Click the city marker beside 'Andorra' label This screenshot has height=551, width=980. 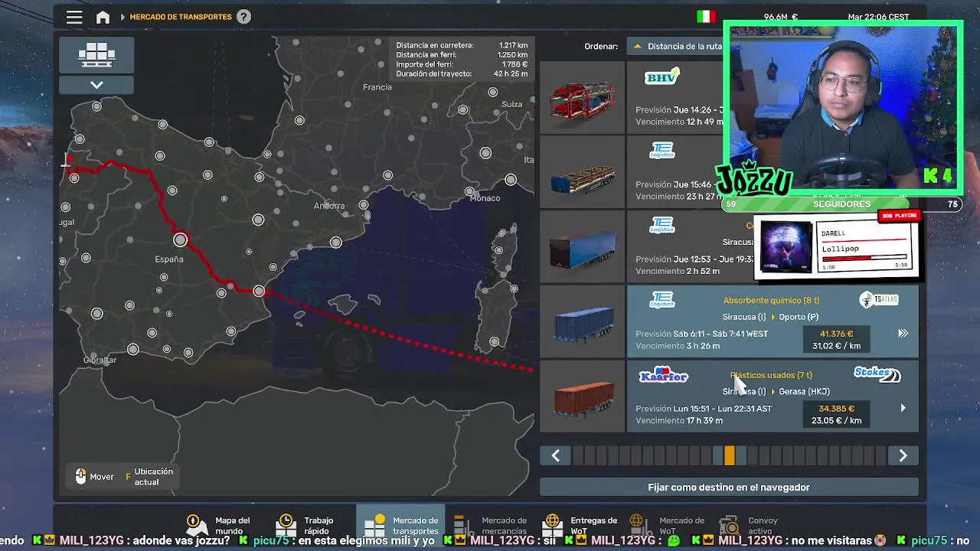pyautogui.click(x=364, y=205)
